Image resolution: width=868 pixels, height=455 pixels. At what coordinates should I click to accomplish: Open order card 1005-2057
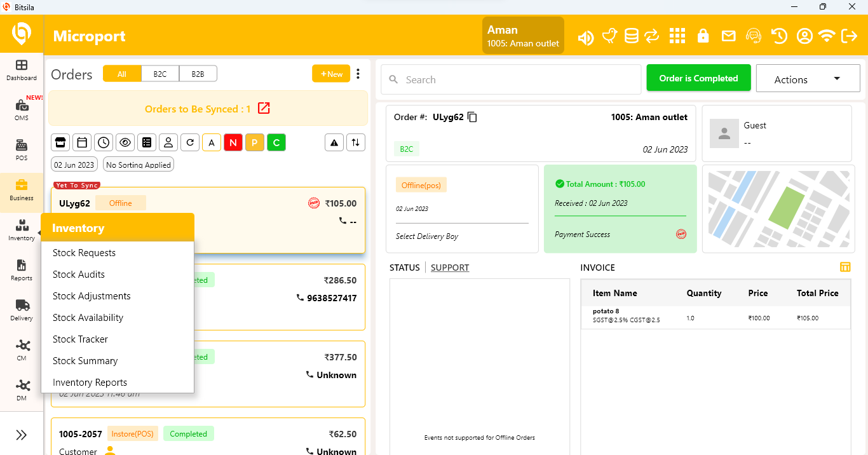(x=208, y=437)
